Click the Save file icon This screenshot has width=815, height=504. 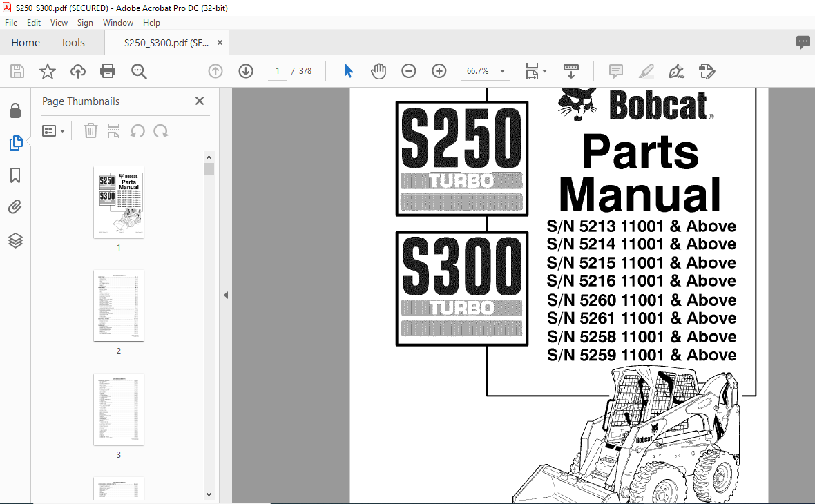point(17,71)
